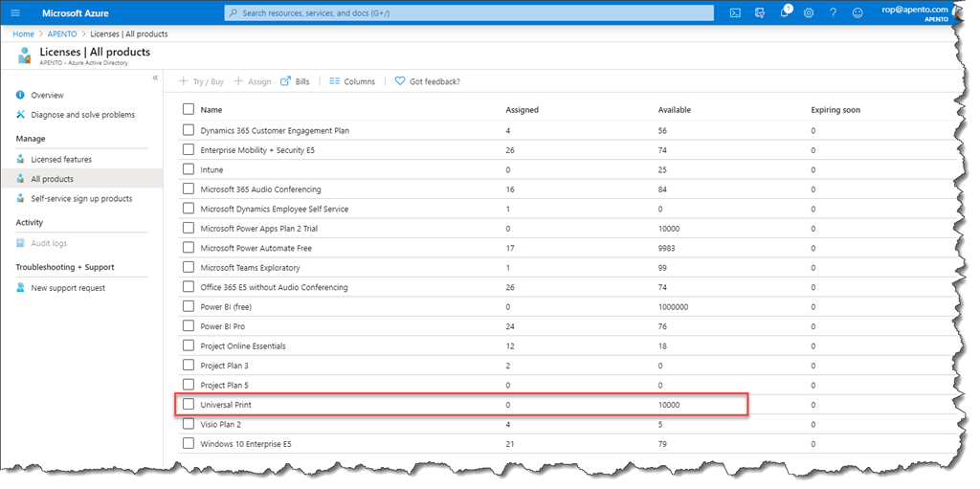Screen dimensions: 980x489
Task: Click the 1000000 available value
Action: (674, 307)
